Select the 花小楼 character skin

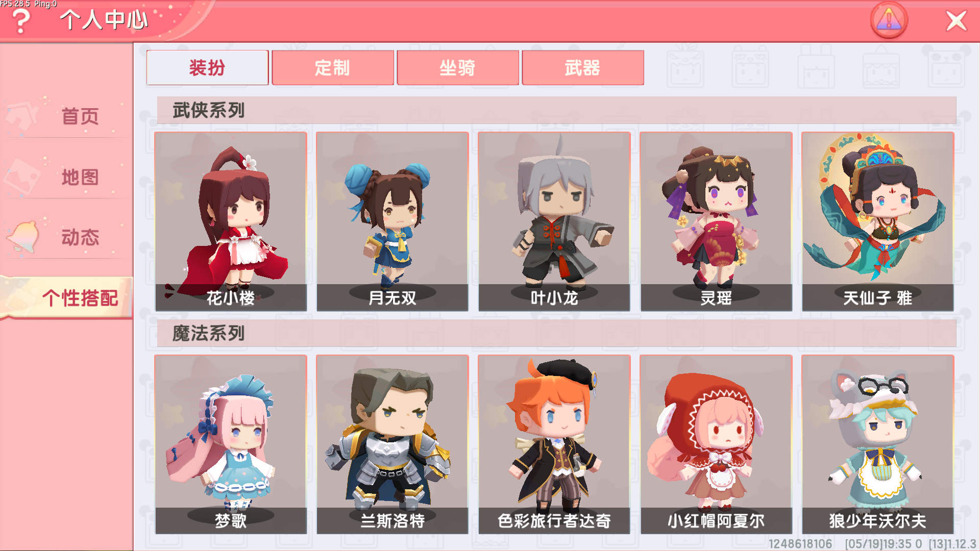click(x=231, y=221)
